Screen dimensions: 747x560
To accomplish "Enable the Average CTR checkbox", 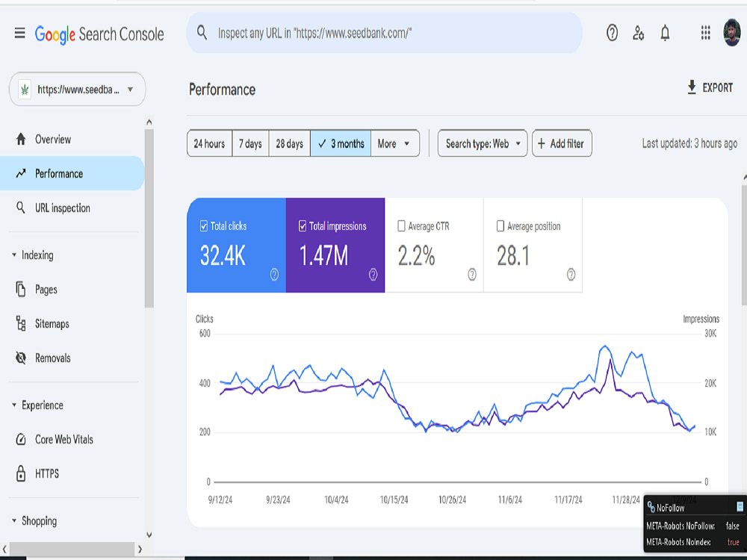I will click(401, 226).
